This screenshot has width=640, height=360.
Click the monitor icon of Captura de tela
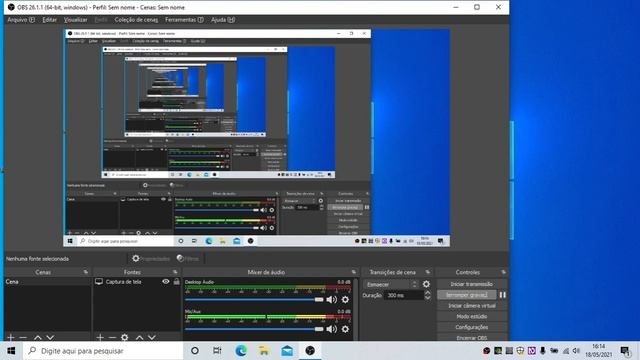pos(99,282)
